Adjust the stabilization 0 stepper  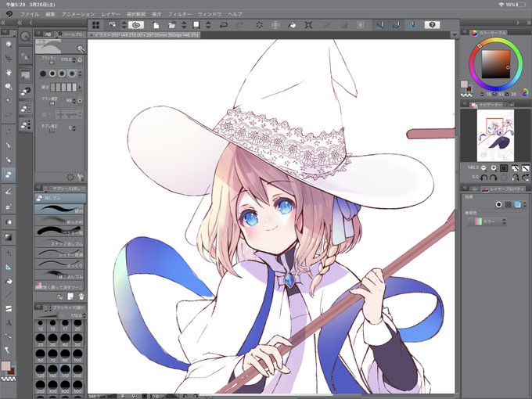(74, 128)
